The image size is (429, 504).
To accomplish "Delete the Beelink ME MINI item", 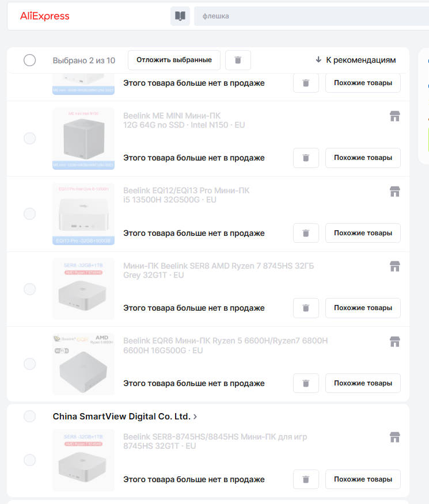I will click(306, 158).
